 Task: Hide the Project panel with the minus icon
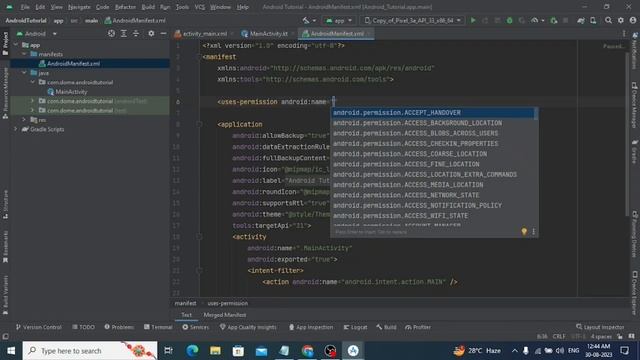163,33
